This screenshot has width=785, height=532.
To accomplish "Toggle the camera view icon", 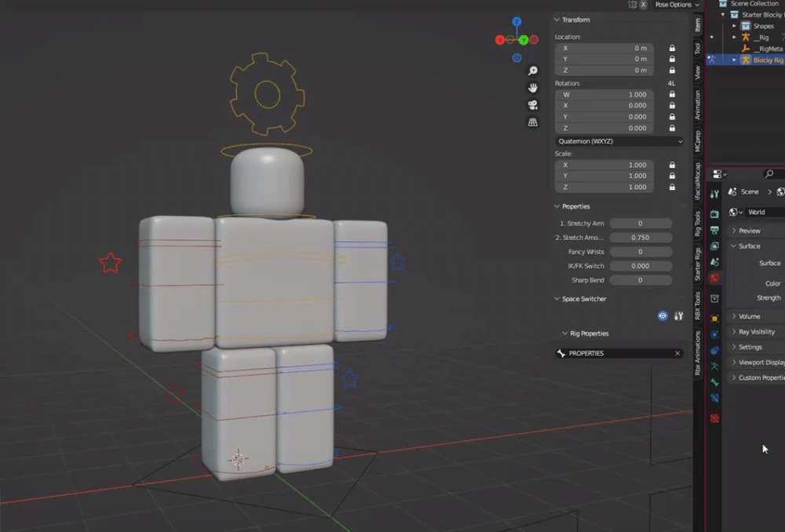I will coord(533,105).
